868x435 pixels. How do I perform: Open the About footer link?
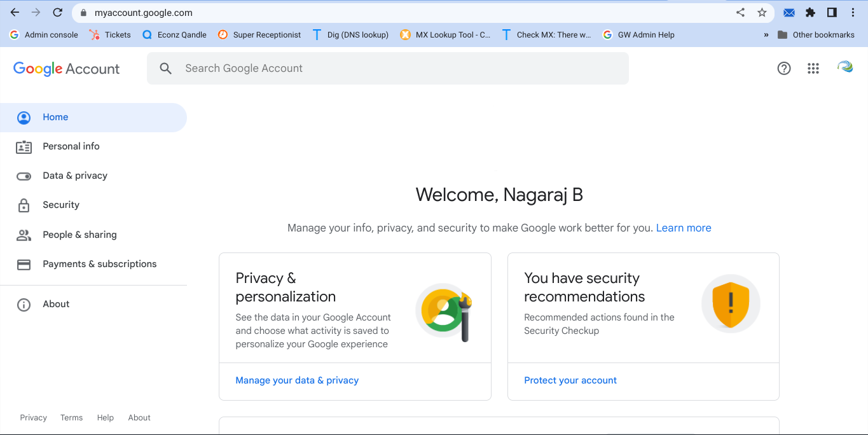[139, 418]
